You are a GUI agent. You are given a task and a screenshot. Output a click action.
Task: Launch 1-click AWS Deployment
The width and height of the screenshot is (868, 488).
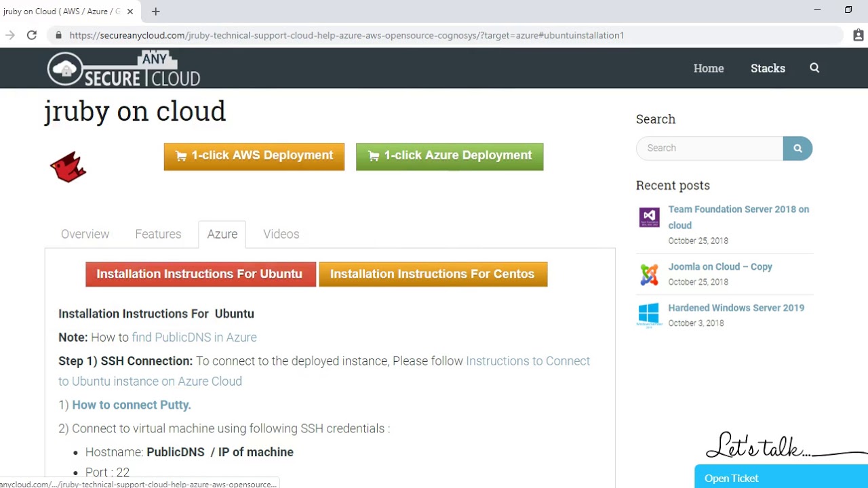tap(254, 157)
